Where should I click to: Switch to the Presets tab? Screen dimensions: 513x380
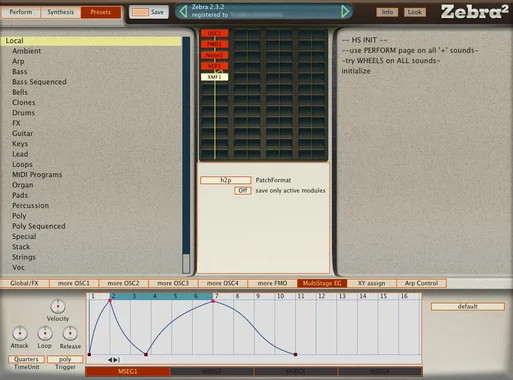pos(101,12)
